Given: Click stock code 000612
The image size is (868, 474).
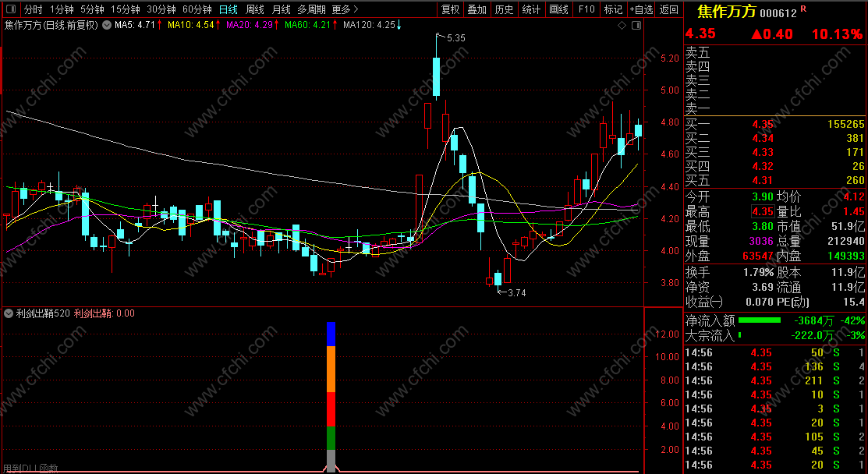Looking at the screenshot, I should [x=778, y=13].
